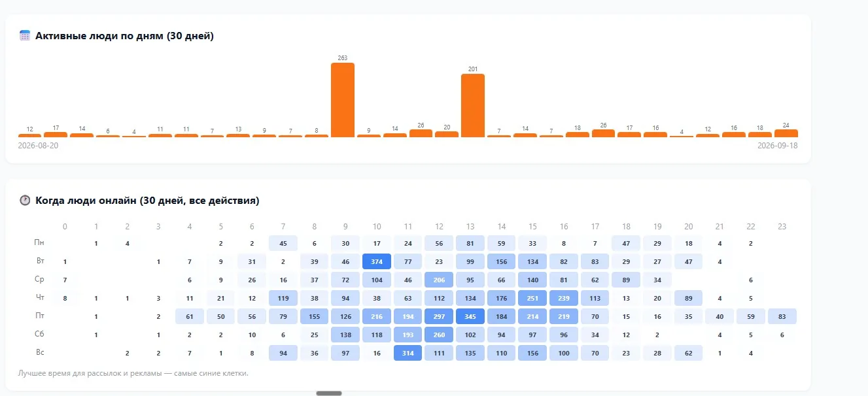Viewport: 868px width, 396px height.
Task: Click the Вт row label
Action: click(40, 261)
